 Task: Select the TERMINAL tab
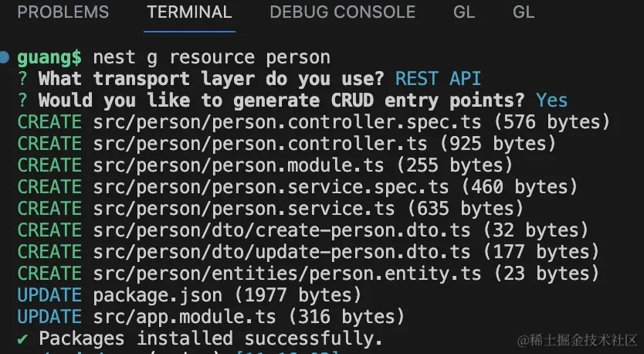tap(189, 12)
